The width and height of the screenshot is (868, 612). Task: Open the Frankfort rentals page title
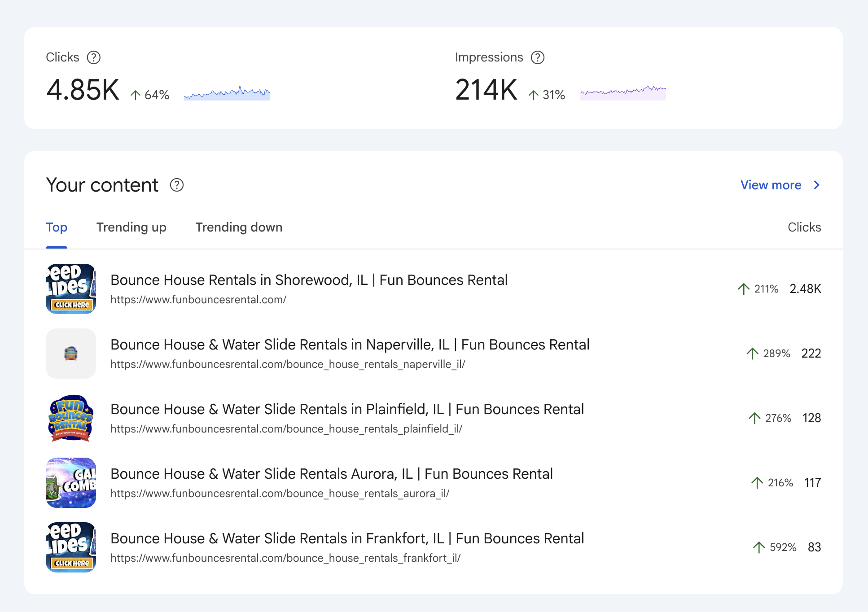pos(347,538)
